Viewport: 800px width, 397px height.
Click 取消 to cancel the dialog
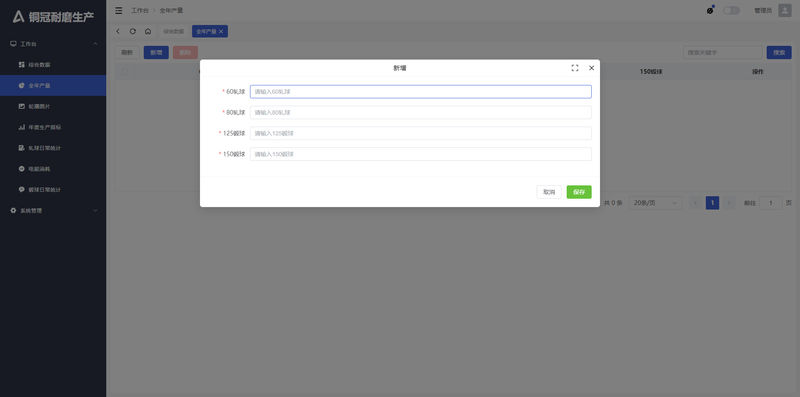(549, 192)
